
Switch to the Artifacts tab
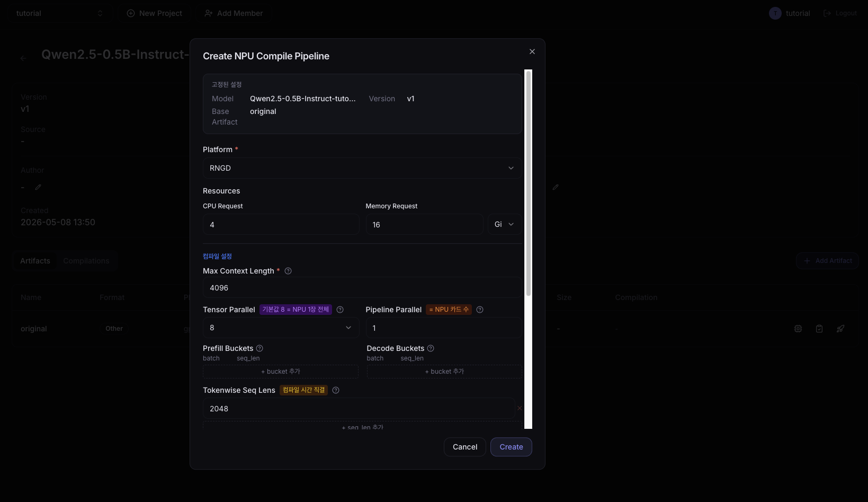(x=35, y=261)
